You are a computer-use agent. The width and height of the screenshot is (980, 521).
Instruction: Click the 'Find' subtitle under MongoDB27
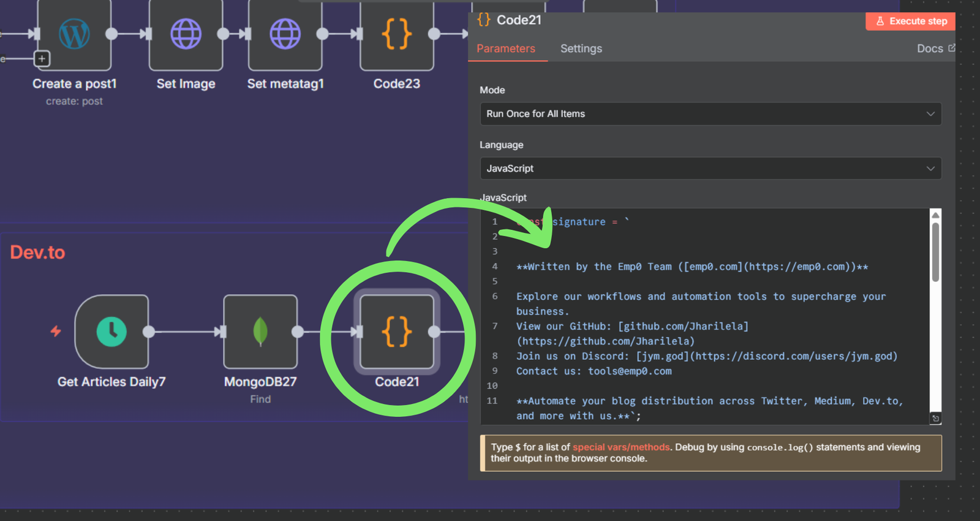(260, 399)
